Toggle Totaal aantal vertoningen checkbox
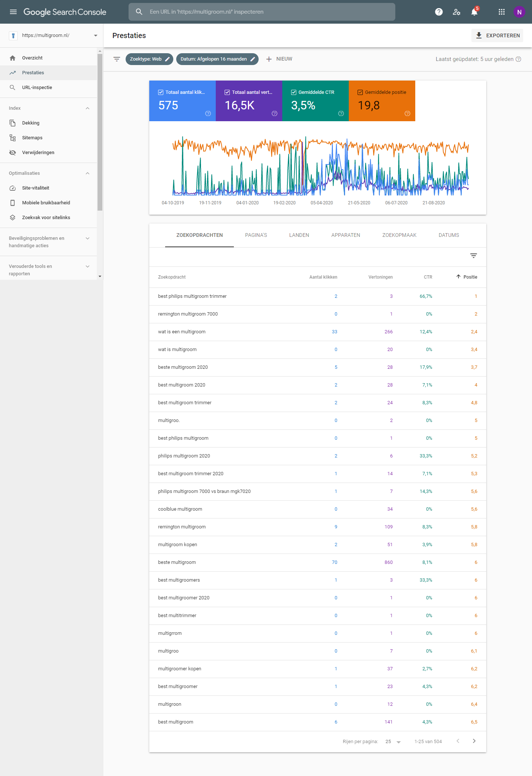Image resolution: width=532 pixels, height=776 pixels. coord(227,92)
